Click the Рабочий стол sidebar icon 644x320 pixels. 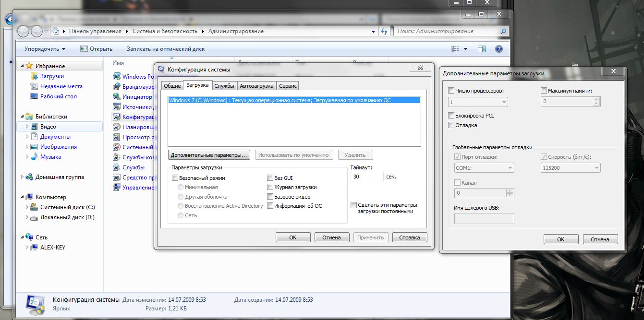(34, 96)
